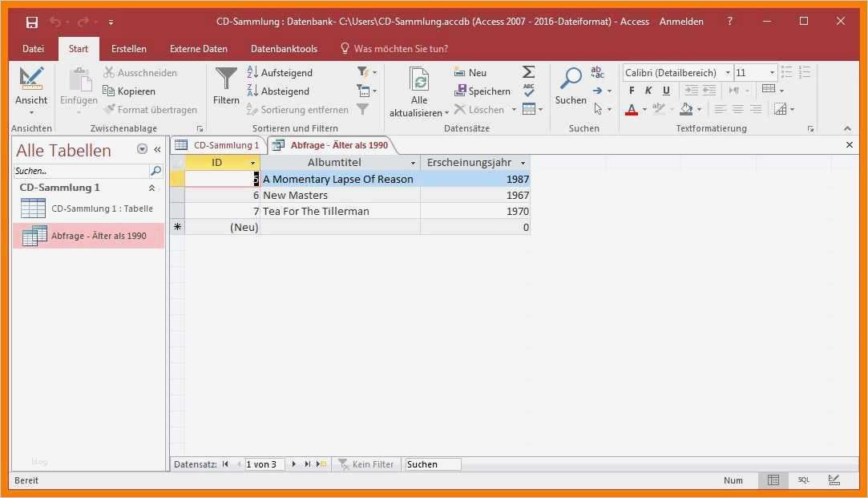The height and width of the screenshot is (498, 868).
Task: Switch to SQL view in status bar
Action: coord(804,480)
